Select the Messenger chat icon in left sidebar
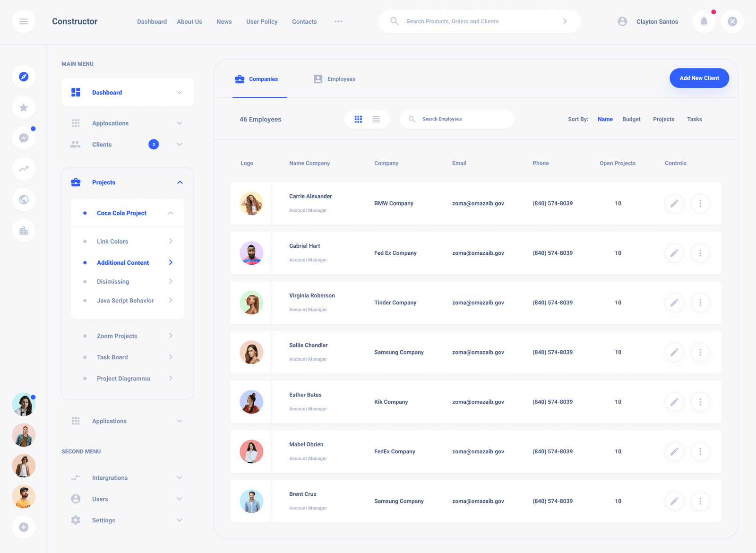The width and height of the screenshot is (756, 553). (x=24, y=138)
